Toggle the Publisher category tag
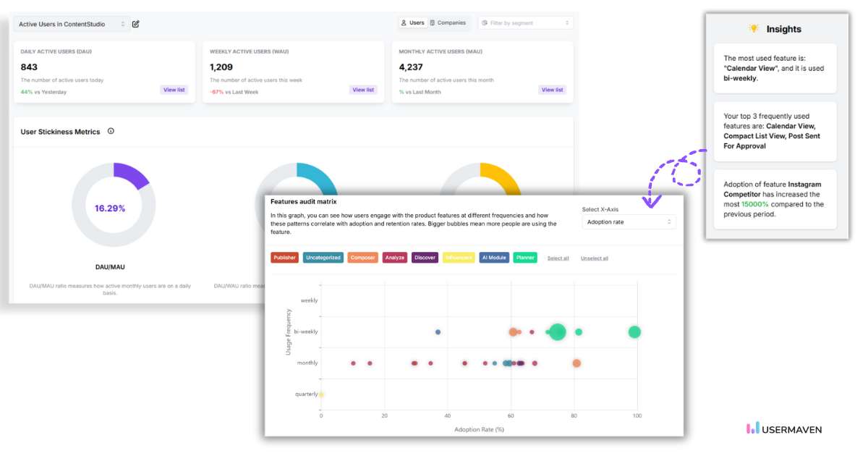This screenshot has width=868, height=456. pyautogui.click(x=284, y=258)
